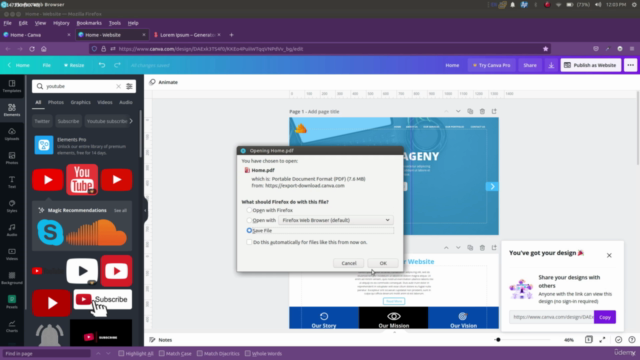Switch to the Lorem Ipsum browser tab
Viewport: 640px width, 360px height.
click(187, 35)
